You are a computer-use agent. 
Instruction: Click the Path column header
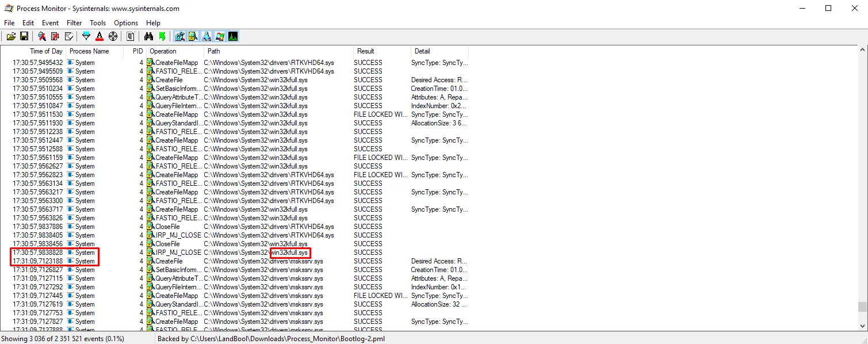pos(278,51)
